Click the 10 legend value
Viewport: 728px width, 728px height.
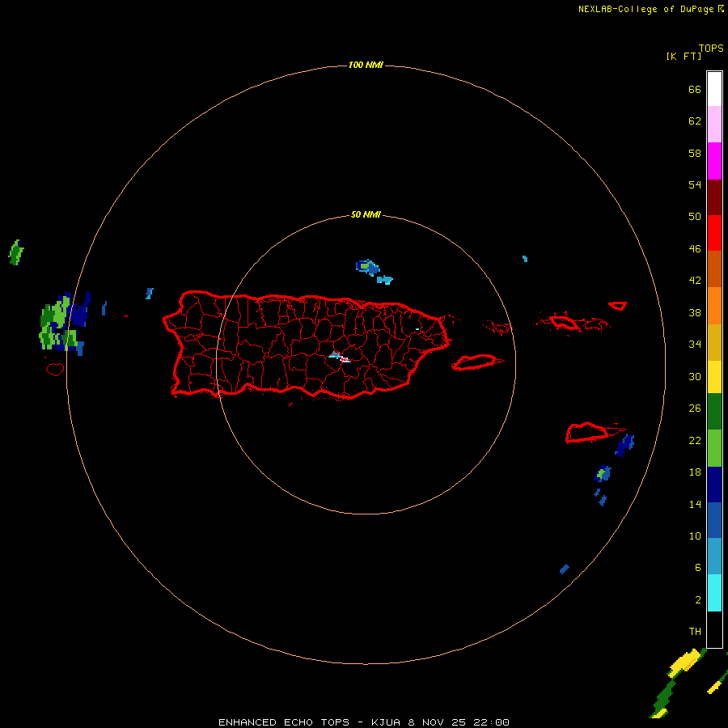(x=695, y=536)
